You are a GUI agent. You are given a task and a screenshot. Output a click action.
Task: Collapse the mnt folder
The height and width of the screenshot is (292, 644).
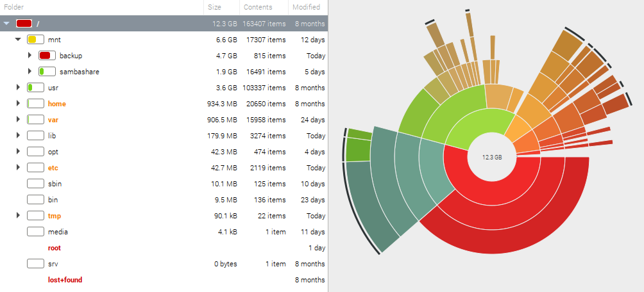[x=18, y=40]
